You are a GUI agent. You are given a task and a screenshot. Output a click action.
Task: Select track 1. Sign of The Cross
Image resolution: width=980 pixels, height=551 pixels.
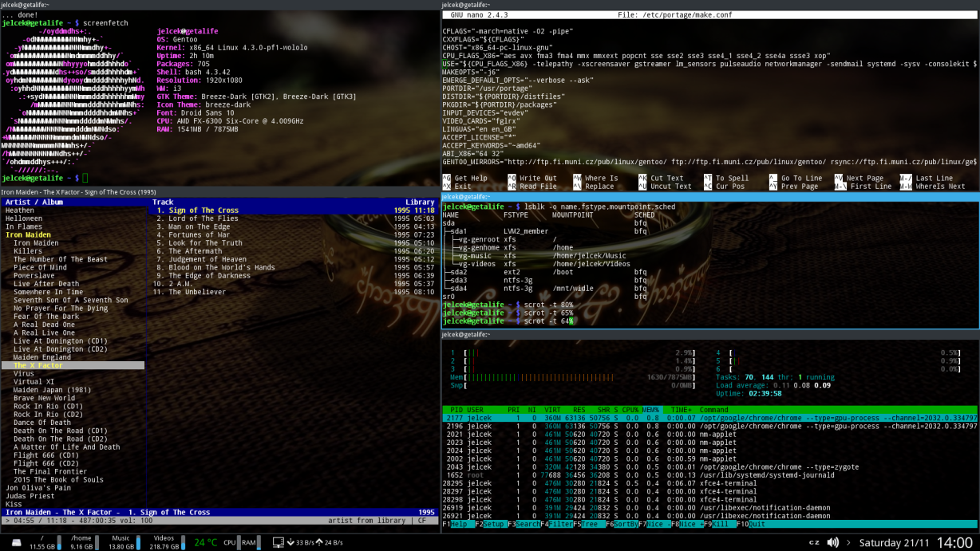tap(294, 211)
